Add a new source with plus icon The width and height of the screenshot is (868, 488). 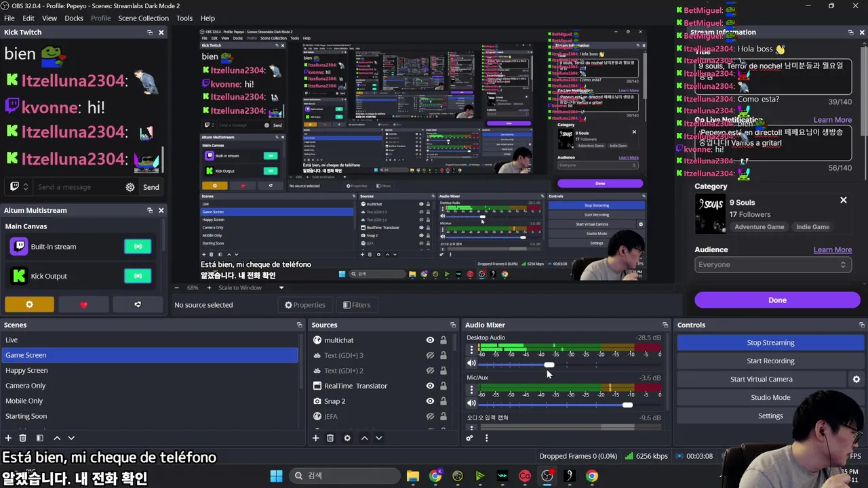coord(315,439)
